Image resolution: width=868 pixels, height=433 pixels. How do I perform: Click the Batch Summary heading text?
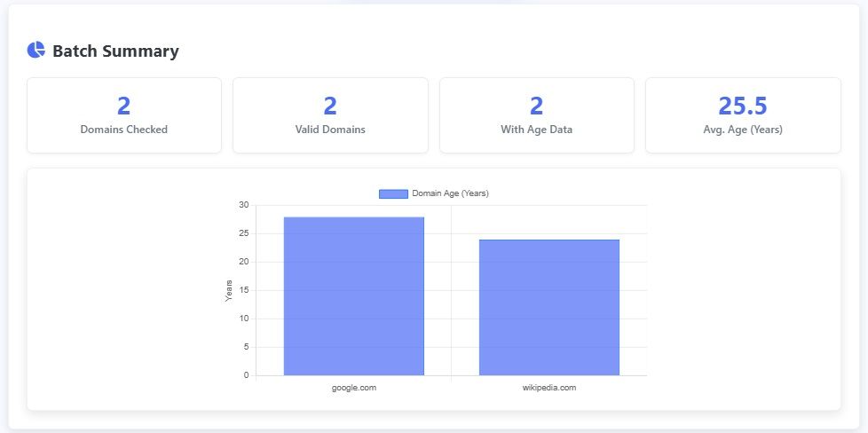click(115, 51)
